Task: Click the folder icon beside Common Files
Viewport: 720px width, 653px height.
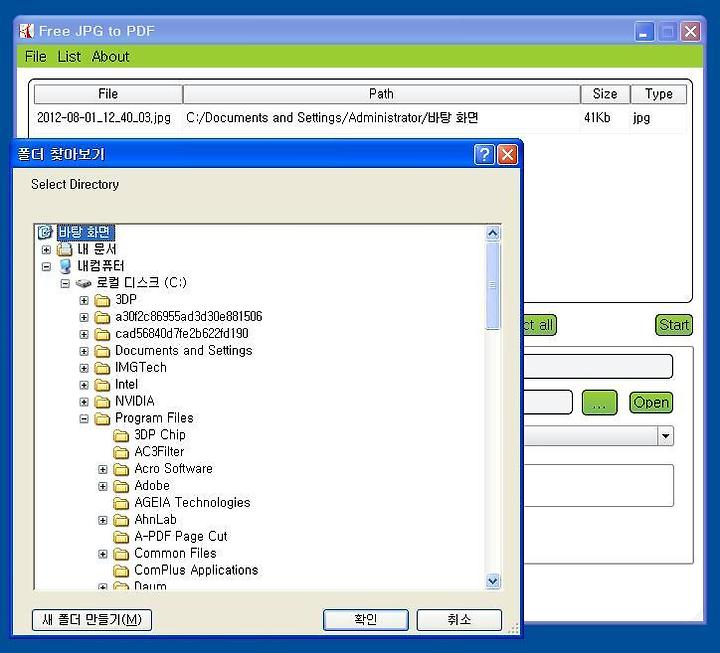Action: pos(121,554)
